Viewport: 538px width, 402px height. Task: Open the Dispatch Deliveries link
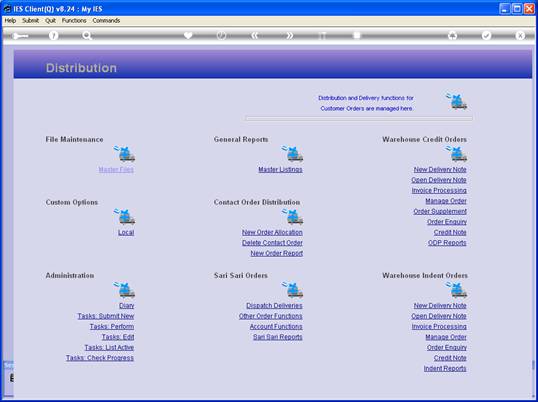click(x=274, y=306)
